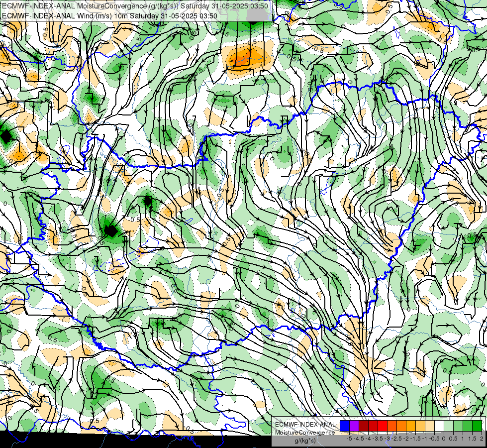Viewport: 487px width, 448px height.
Task: Click the medium green swatch between 1 and 1.5
Action: point(468,426)
